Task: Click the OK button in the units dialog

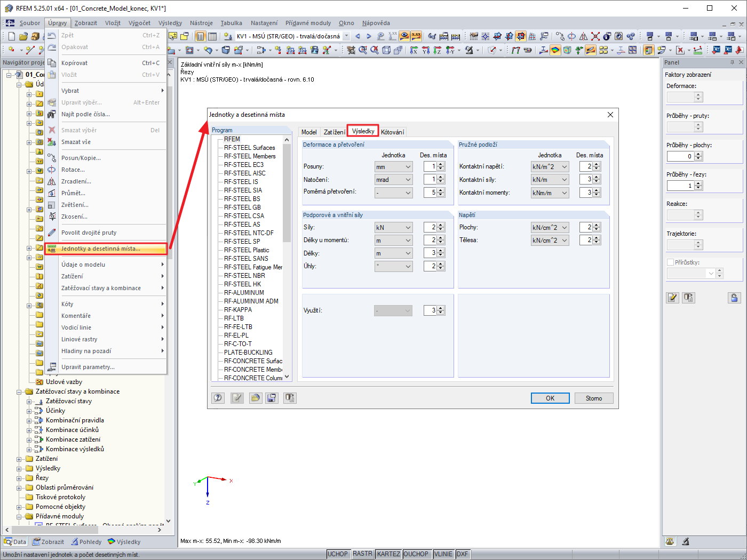Action: click(x=550, y=398)
